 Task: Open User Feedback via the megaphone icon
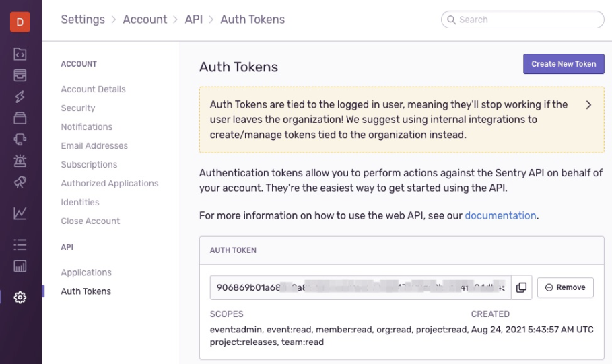pyautogui.click(x=20, y=139)
